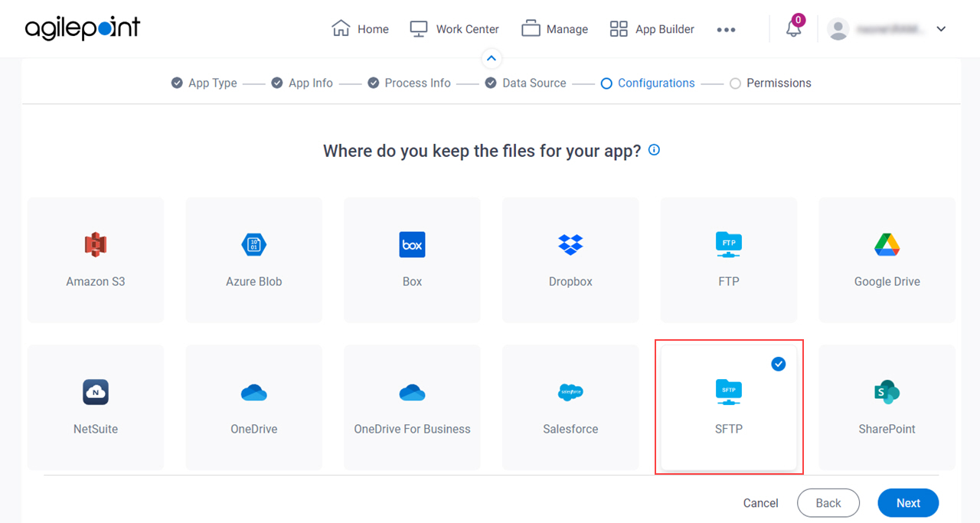This screenshot has height=523, width=980.
Task: Open the Home icon in navigation
Action: click(x=341, y=28)
